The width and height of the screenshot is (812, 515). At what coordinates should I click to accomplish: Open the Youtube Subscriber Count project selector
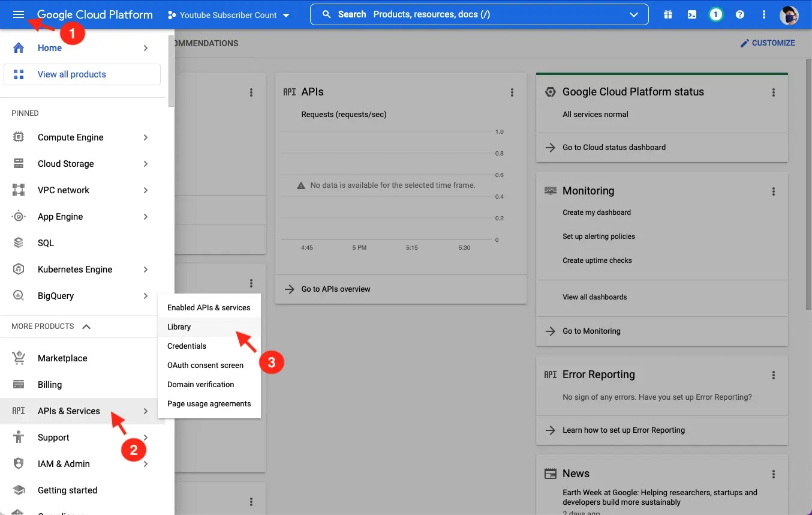pyautogui.click(x=229, y=15)
